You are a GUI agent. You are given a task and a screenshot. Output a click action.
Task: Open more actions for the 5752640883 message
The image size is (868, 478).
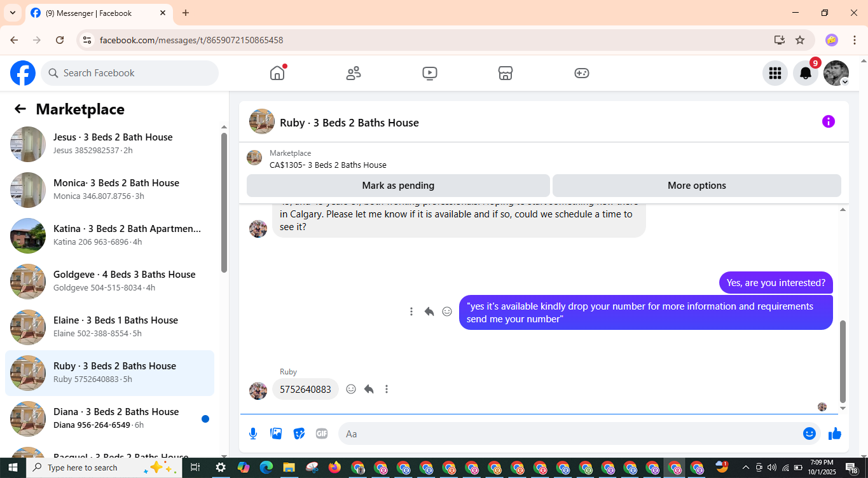tap(387, 389)
